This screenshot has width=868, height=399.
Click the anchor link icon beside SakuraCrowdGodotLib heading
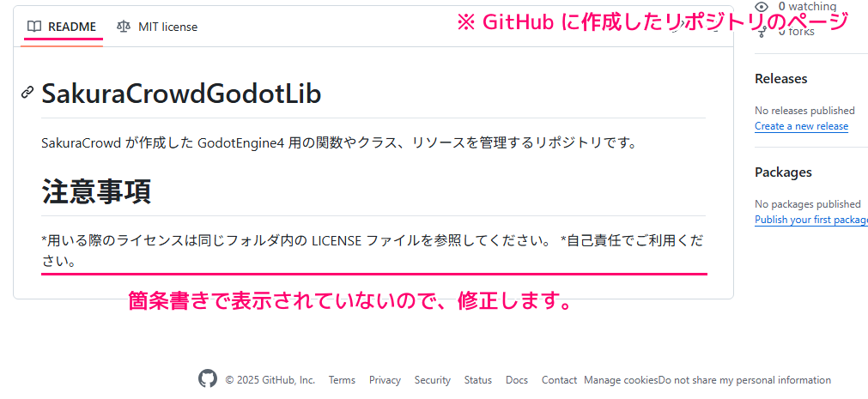(x=27, y=93)
